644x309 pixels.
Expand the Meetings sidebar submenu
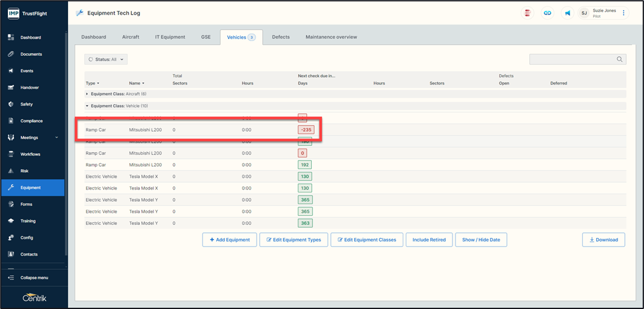56,137
